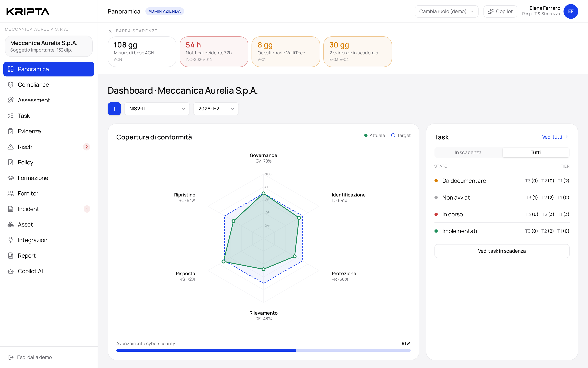Click the Kripta logo

[28, 11]
